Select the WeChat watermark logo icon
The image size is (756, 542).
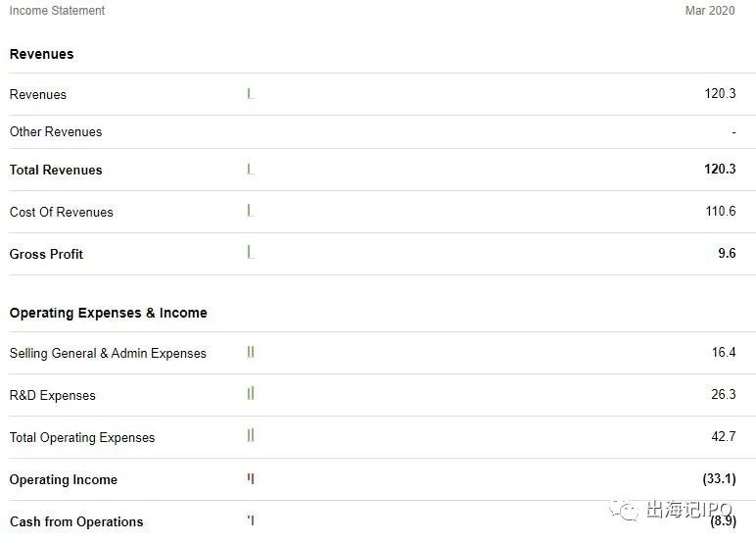(624, 510)
